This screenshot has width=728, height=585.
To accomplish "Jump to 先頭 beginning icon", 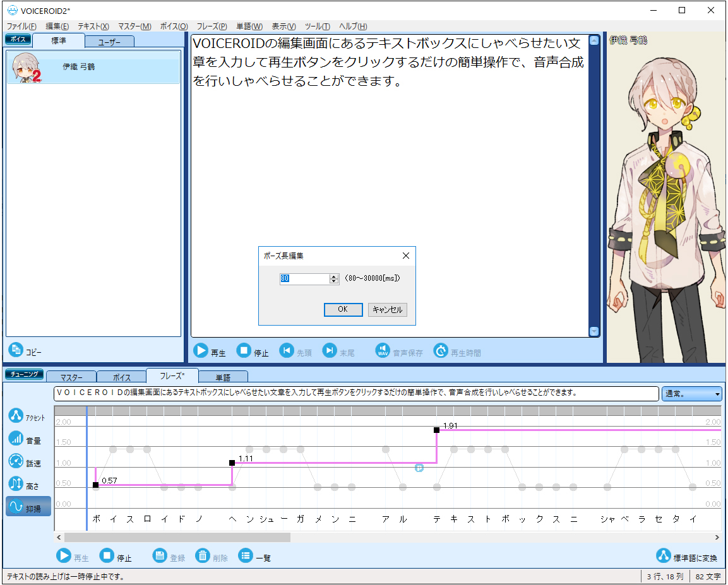I will tap(287, 351).
